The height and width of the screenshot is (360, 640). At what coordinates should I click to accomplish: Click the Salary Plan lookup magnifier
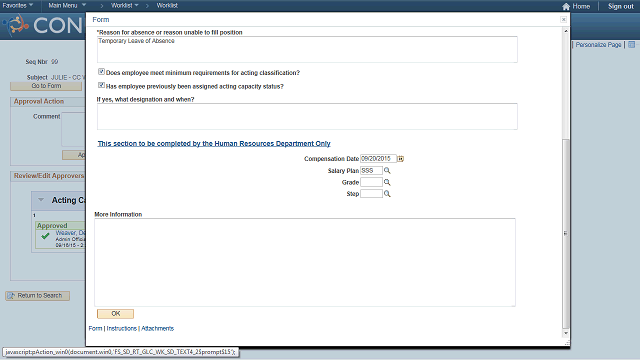click(387, 171)
